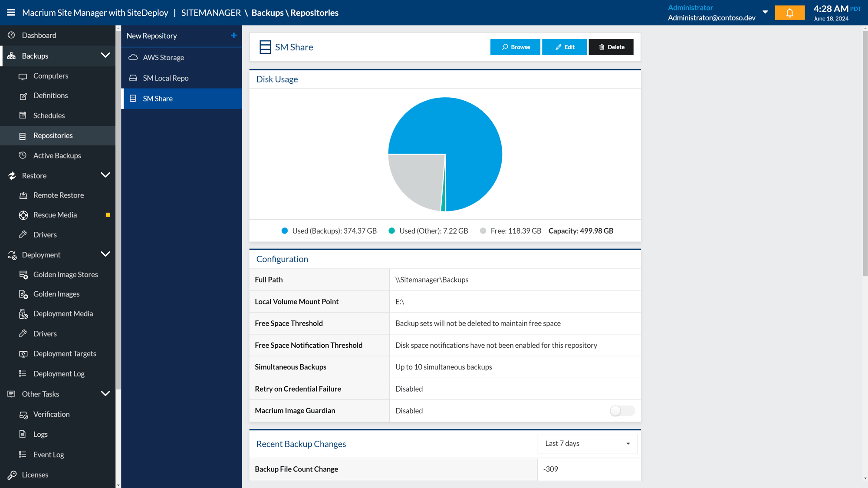Collapse the Deployment section chevron
This screenshot has width=868, height=488.
pyautogui.click(x=105, y=254)
